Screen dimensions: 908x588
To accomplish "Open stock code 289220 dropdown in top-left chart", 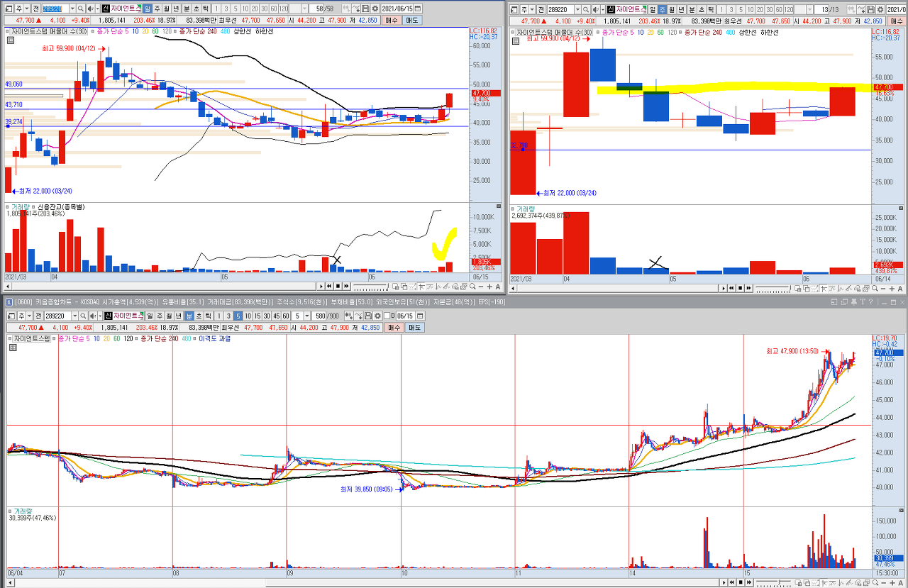I will 73,9.
